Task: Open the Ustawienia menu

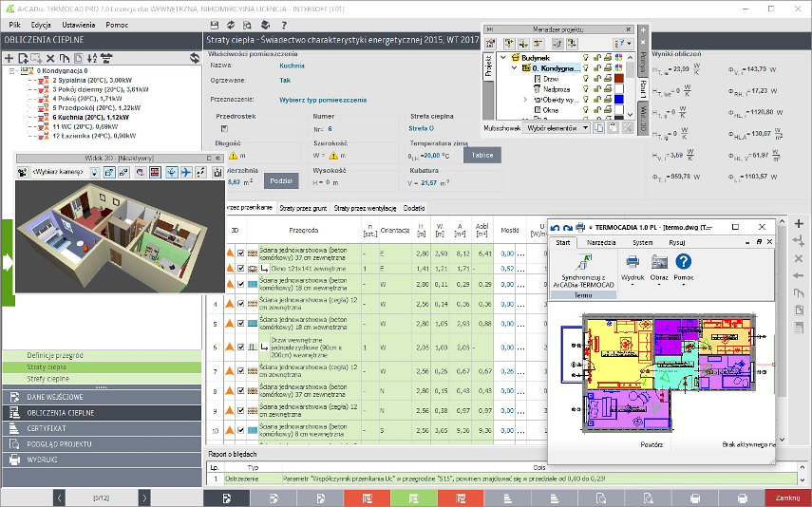Action: [x=78, y=25]
